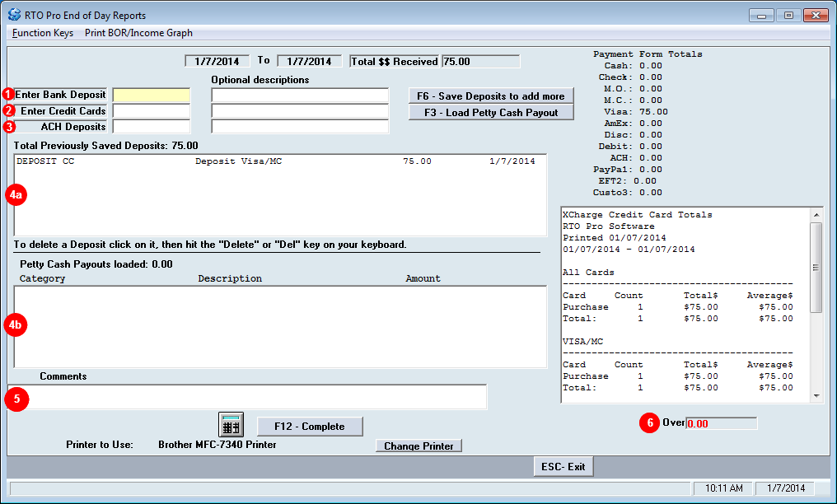Screen dimensions: 837x504
Task: Click the Enter Credit Cards amount field
Action: pyautogui.click(x=152, y=111)
